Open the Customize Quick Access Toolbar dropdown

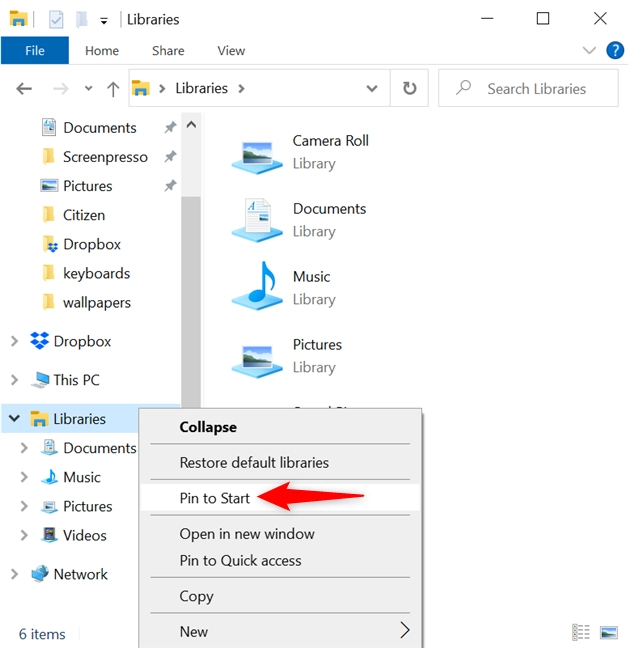point(104,21)
